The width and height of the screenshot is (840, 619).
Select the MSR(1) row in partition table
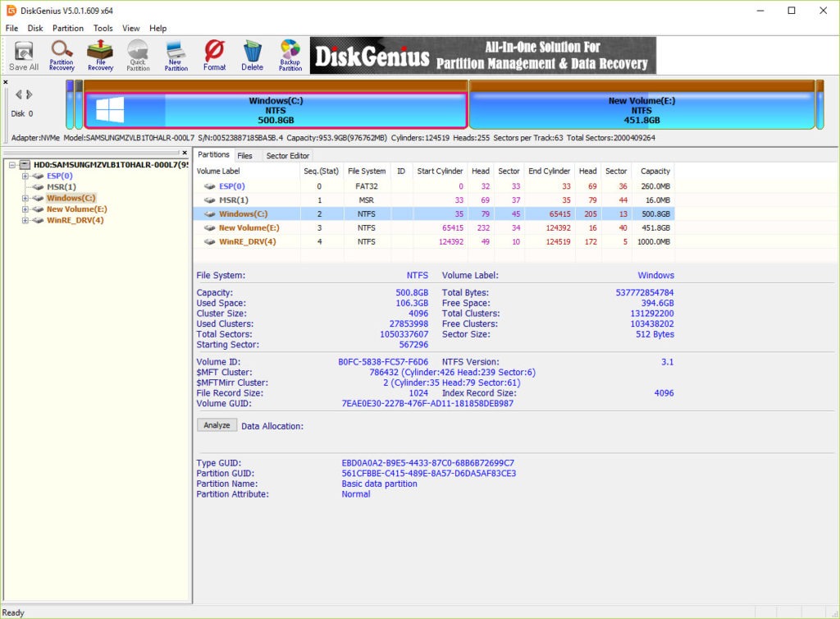pyautogui.click(x=433, y=200)
